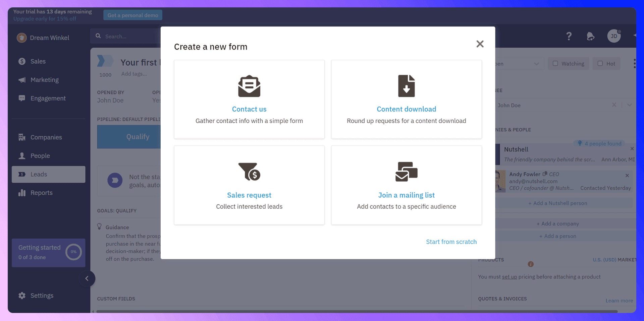Click the Add tags field

(134, 74)
